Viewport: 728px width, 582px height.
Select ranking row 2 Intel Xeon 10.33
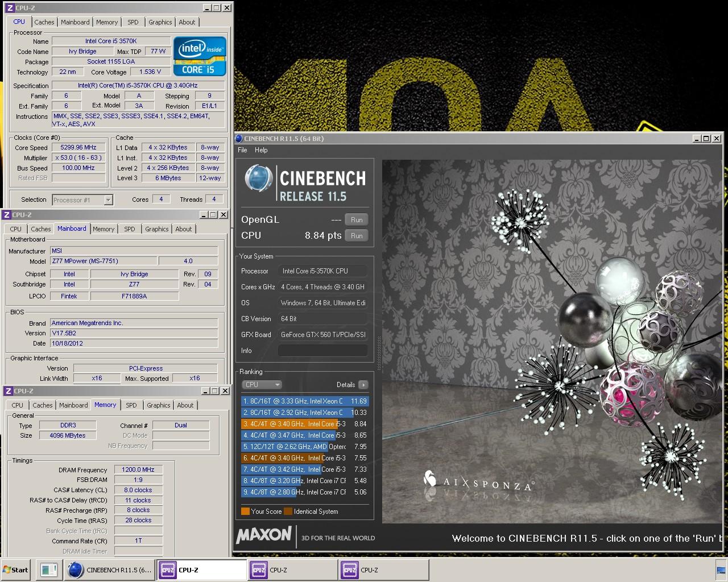coord(305,413)
